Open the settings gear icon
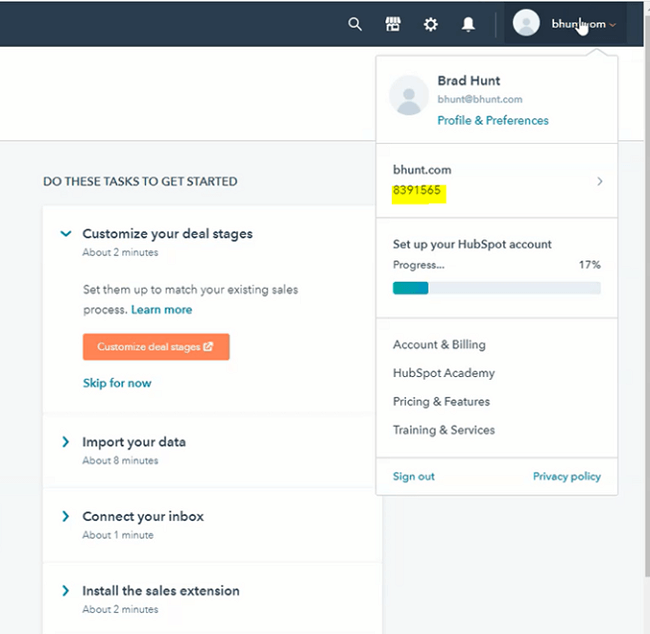Viewport: 650px width, 634px height. click(430, 24)
